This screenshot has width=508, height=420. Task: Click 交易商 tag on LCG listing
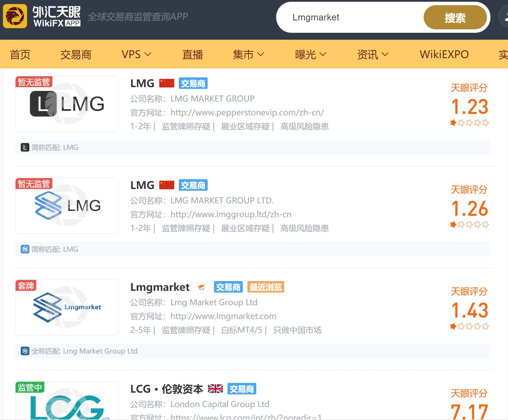point(242,389)
